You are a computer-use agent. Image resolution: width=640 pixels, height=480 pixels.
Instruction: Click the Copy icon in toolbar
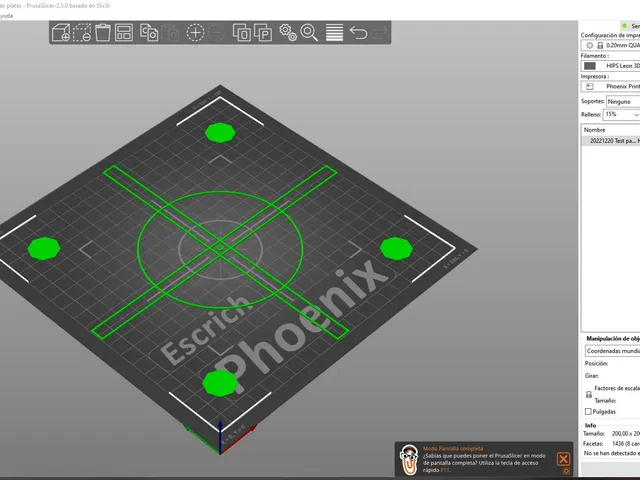click(149, 33)
